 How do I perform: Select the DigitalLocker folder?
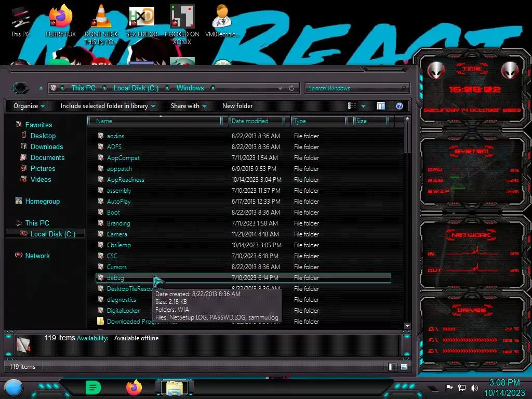[x=123, y=311]
